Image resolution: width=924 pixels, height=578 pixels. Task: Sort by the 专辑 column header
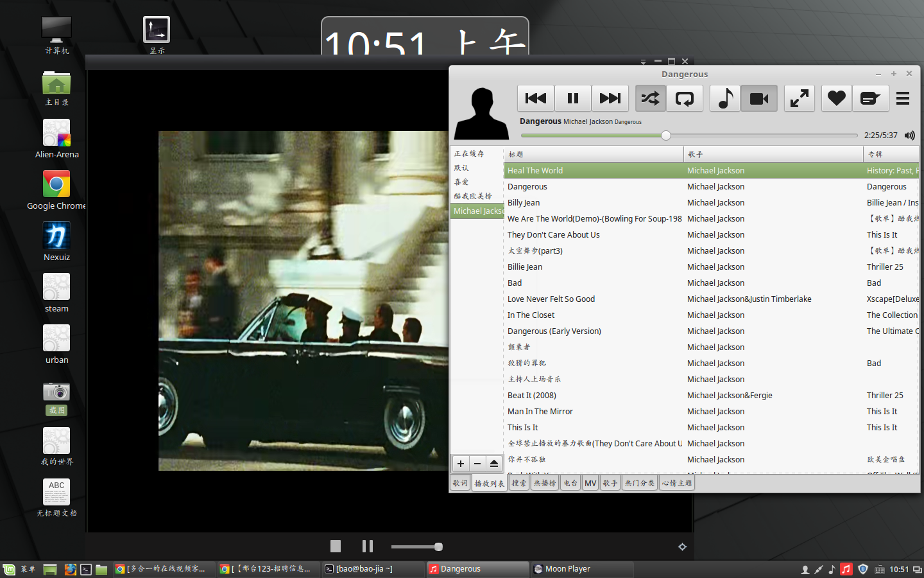891,154
